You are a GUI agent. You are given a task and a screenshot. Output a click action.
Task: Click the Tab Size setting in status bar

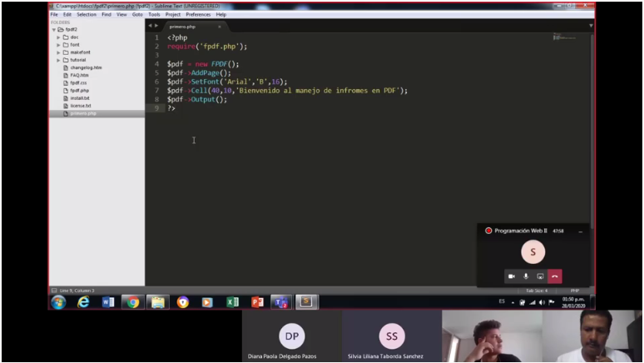pos(536,291)
